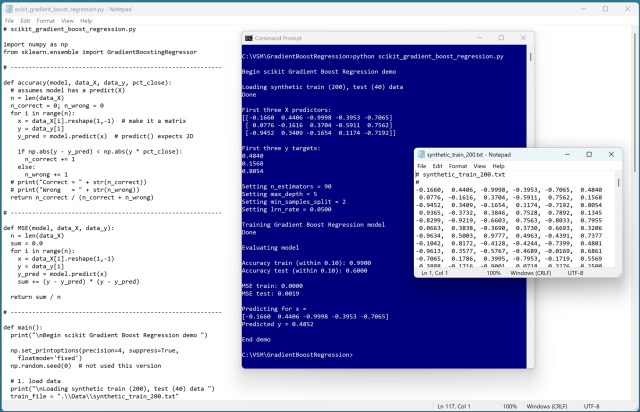Click the synthetic_train_200.txt Notepad title icon
This screenshot has height=412, width=640.
pos(420,155)
